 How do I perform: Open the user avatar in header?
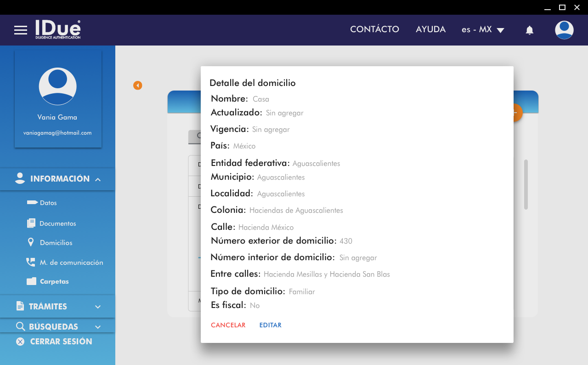click(564, 30)
